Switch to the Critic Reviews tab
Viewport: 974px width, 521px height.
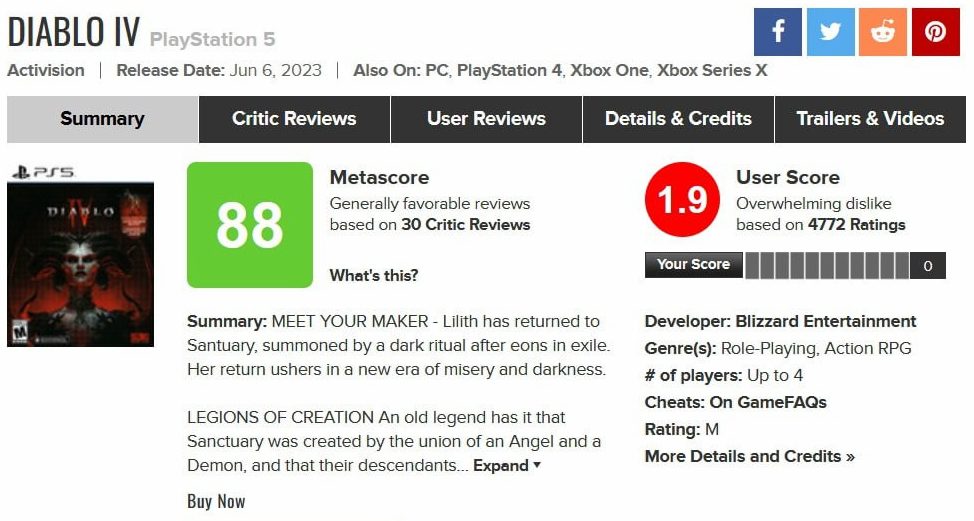coord(294,119)
